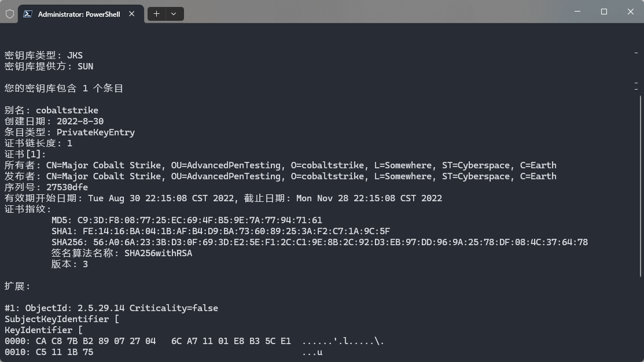Click the 扩展: heading line
This screenshot has width=644, height=362.
tap(18, 286)
